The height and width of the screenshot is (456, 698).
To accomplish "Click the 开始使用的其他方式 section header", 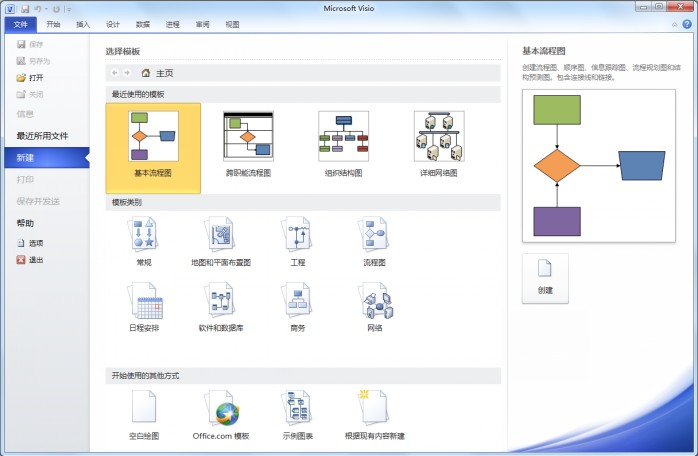I will click(303, 376).
